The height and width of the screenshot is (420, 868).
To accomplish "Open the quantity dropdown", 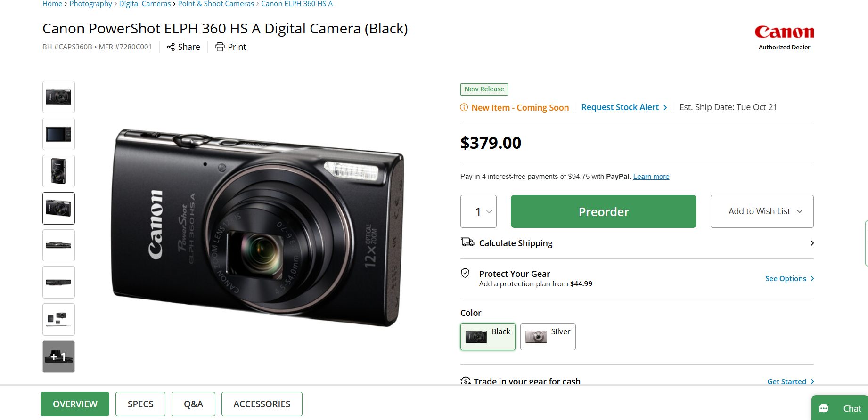I will tap(478, 211).
